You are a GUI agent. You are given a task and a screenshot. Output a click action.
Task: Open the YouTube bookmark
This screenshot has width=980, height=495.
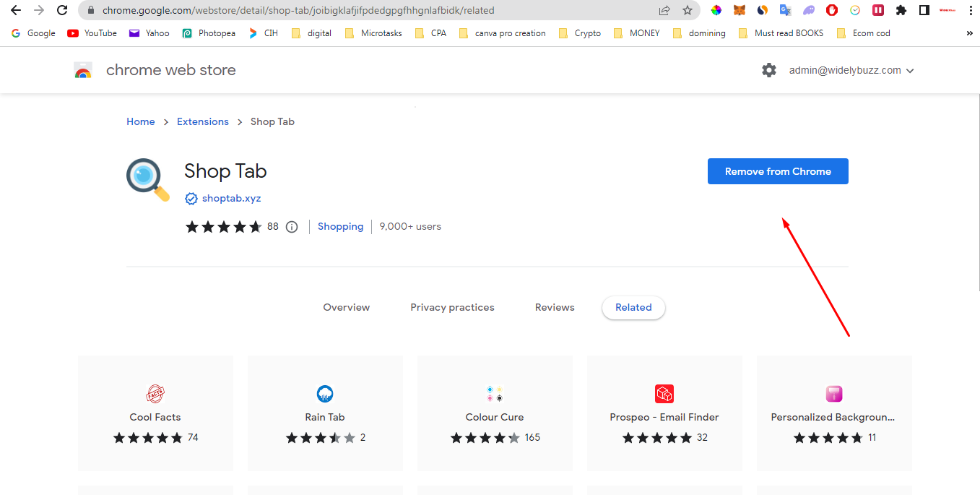click(x=92, y=33)
